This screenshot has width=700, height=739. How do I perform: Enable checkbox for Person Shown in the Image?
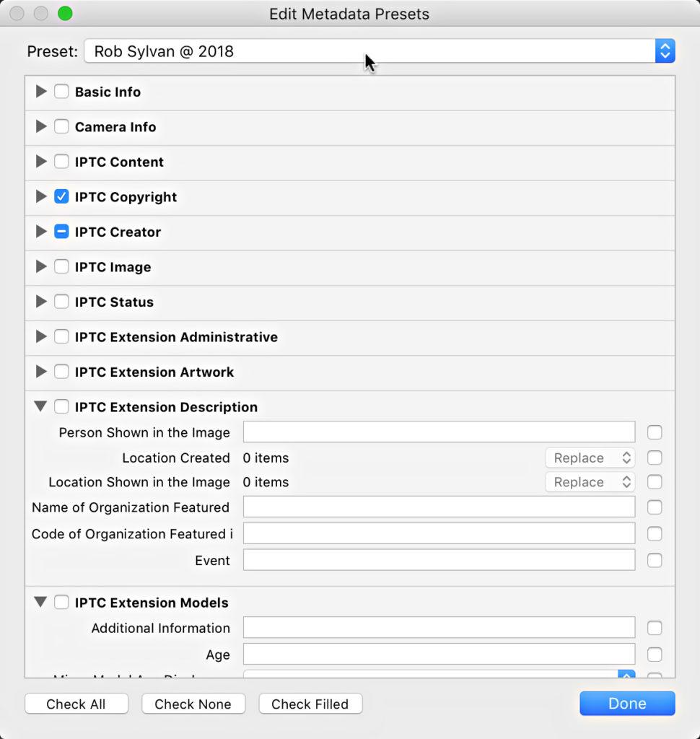click(655, 433)
